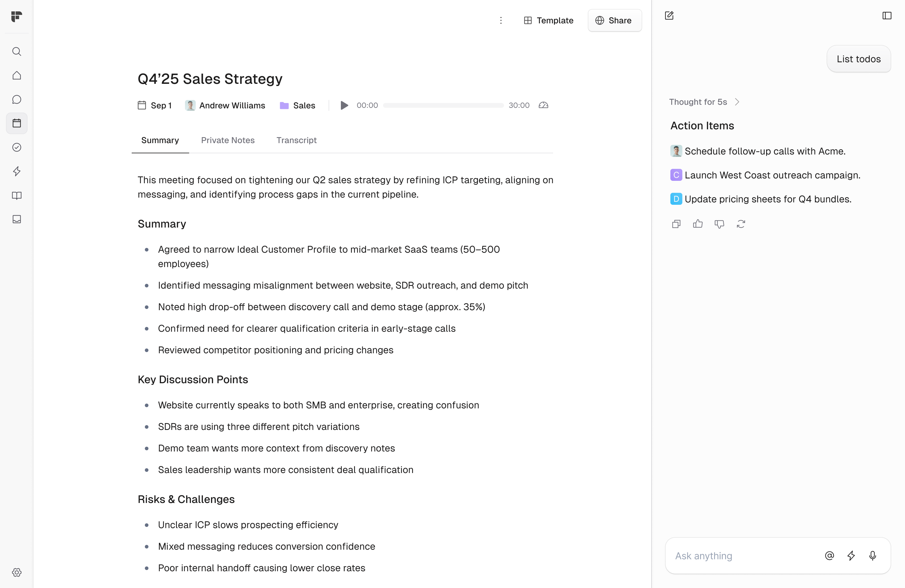Open the Sales folder selector
The width and height of the screenshot is (905, 588).
298,105
